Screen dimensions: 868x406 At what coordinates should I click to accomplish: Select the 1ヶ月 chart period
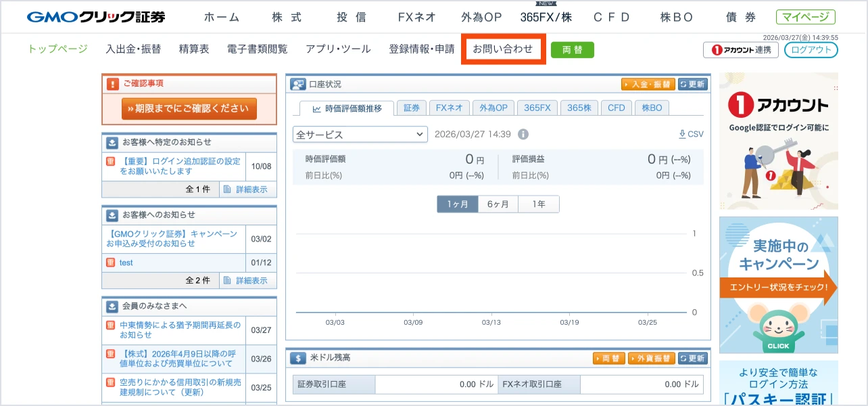458,204
